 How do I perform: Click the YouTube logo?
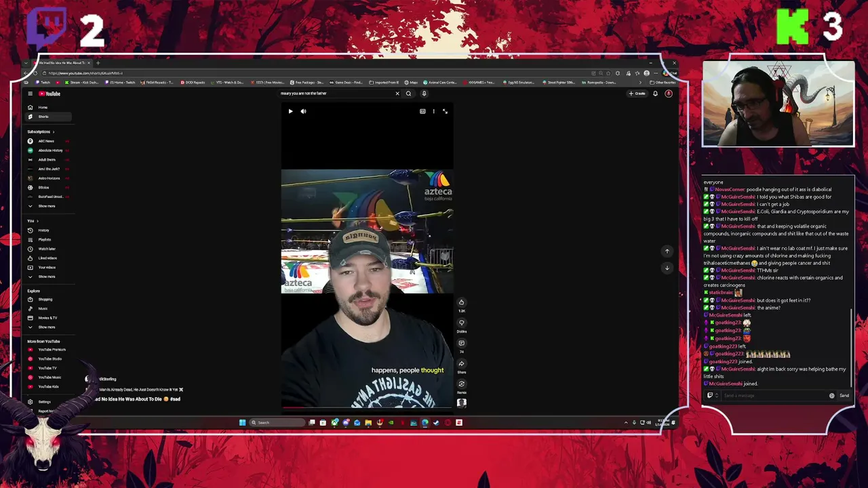click(50, 94)
